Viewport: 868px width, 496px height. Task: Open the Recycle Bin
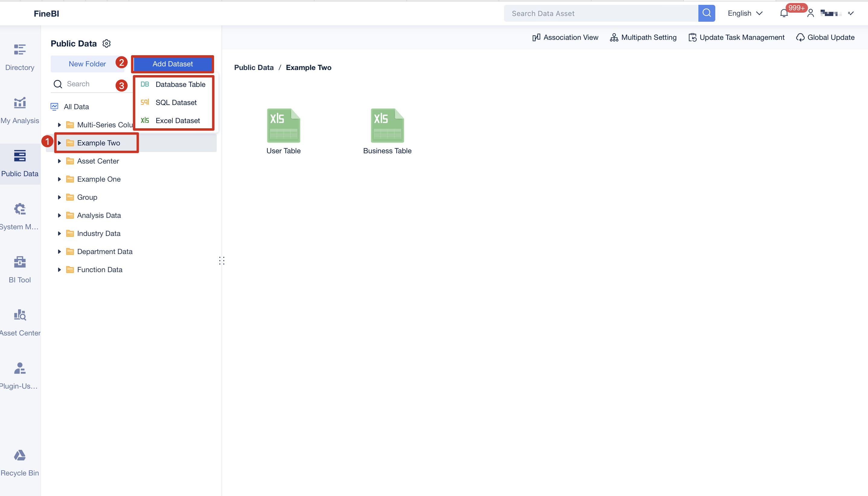click(19, 462)
